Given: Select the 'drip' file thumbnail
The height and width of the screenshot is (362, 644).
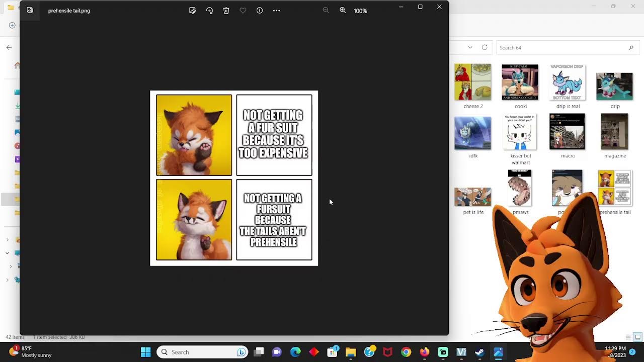Looking at the screenshot, I should (614, 86).
